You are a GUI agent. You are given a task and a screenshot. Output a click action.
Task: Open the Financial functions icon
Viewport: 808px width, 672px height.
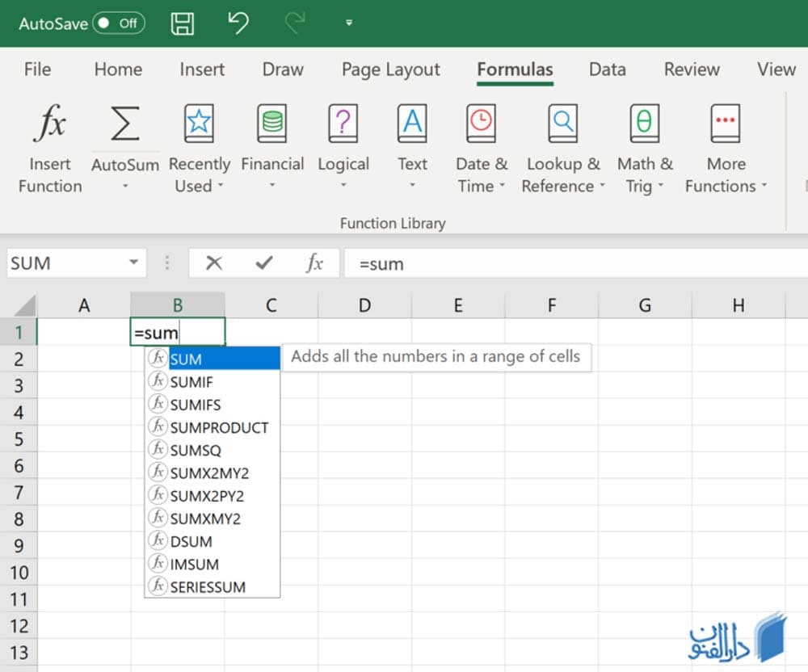tap(272, 124)
